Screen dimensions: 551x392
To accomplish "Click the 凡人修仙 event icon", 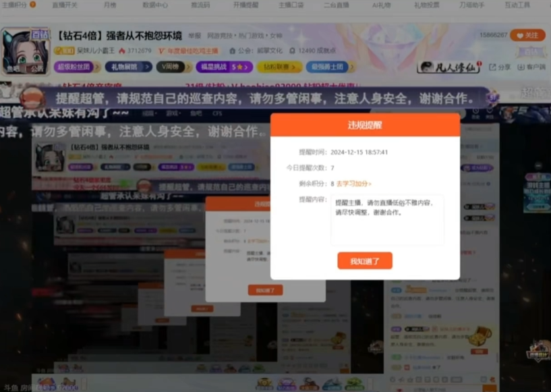I will point(448,65).
